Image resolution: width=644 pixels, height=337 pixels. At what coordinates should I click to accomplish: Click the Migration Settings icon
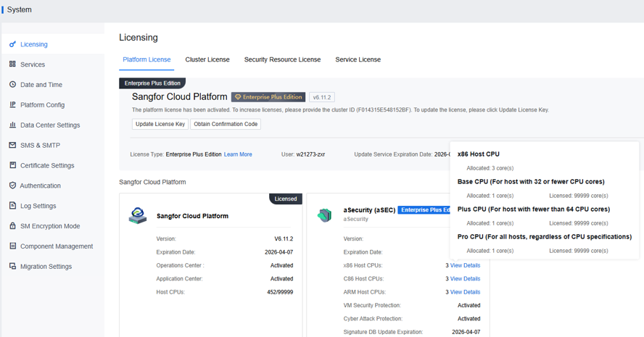coord(13,266)
